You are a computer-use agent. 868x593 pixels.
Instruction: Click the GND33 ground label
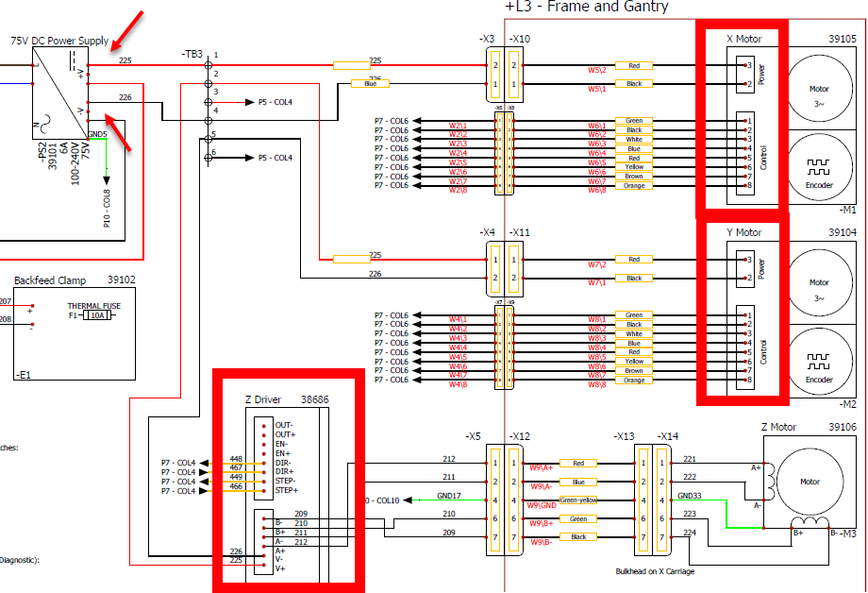coord(690,497)
